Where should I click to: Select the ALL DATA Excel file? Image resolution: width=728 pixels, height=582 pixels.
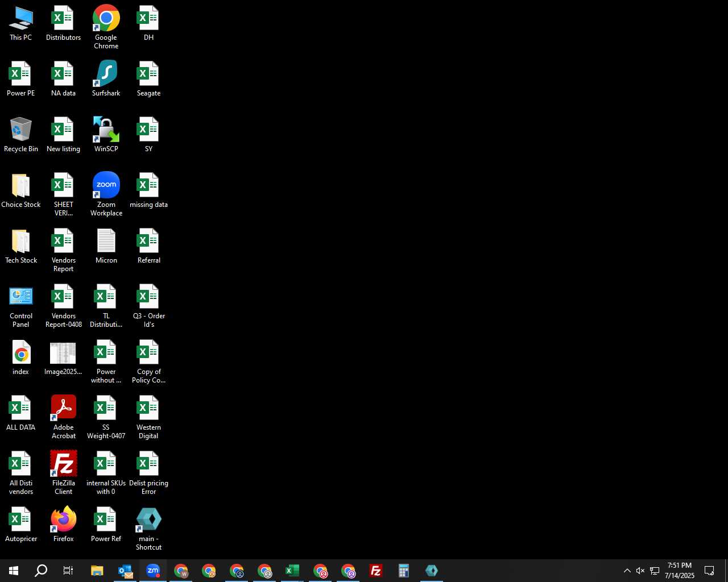[x=21, y=414]
